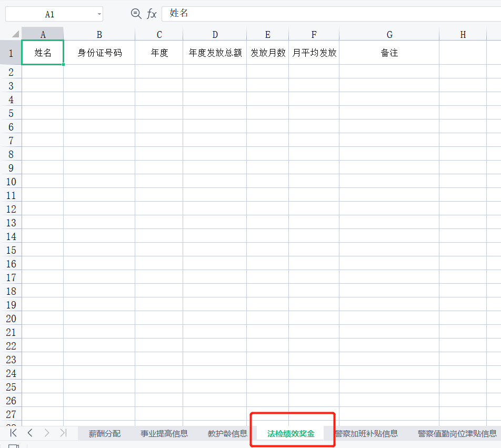Select column F header
Image resolution: width=501 pixels, height=448 pixels.
(314, 34)
